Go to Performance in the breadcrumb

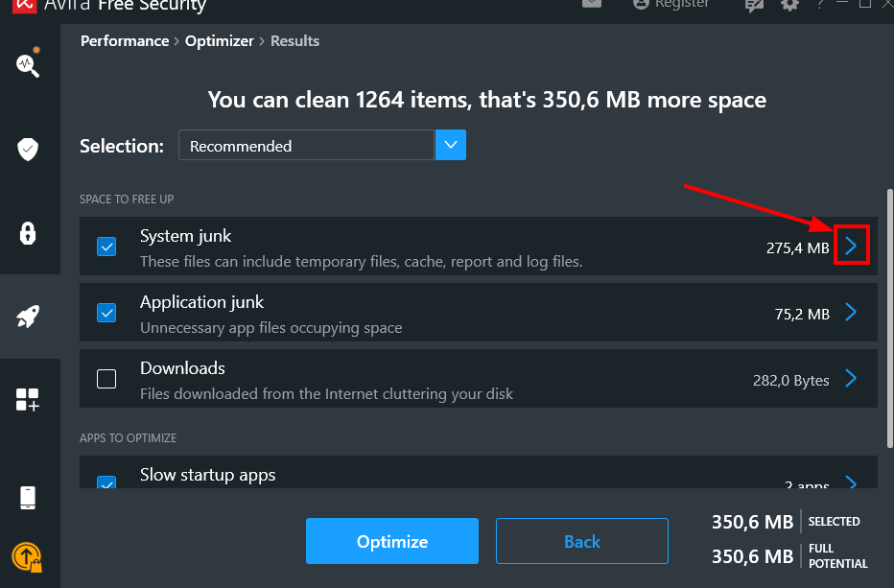(x=125, y=41)
